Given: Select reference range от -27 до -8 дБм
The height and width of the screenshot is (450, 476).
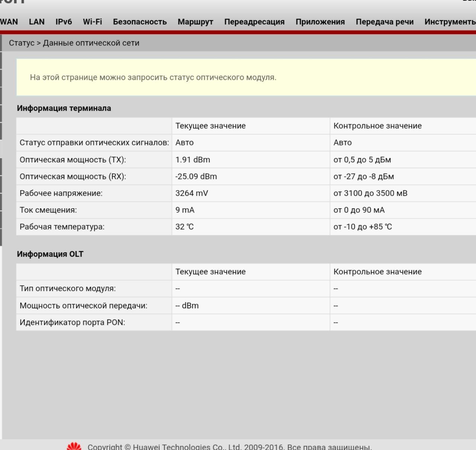Looking at the screenshot, I should (x=364, y=176).
